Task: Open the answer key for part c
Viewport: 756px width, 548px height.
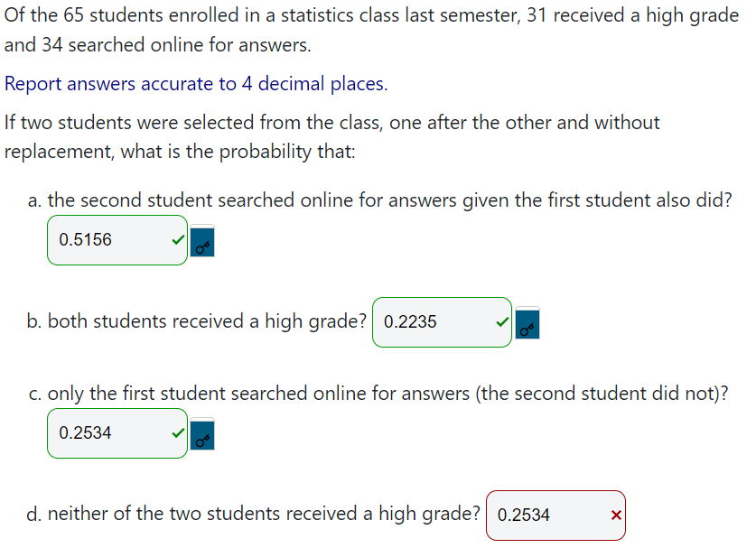Action: coord(201,436)
